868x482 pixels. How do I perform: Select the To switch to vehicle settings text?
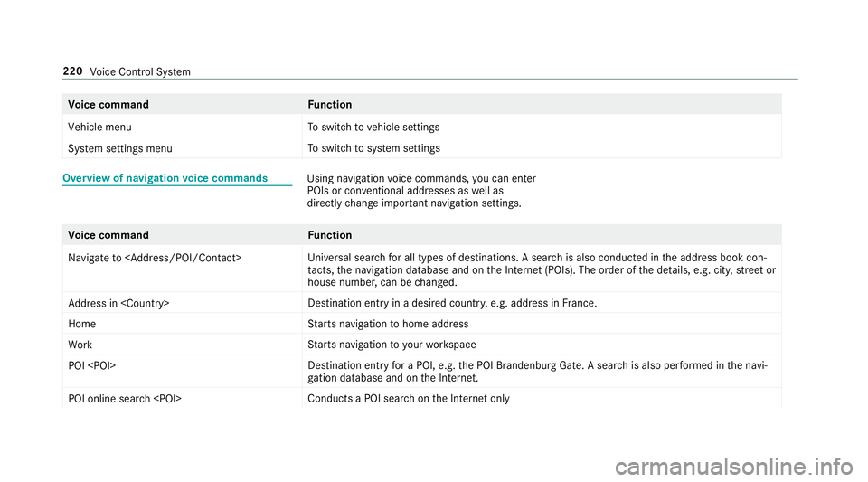[x=373, y=127]
